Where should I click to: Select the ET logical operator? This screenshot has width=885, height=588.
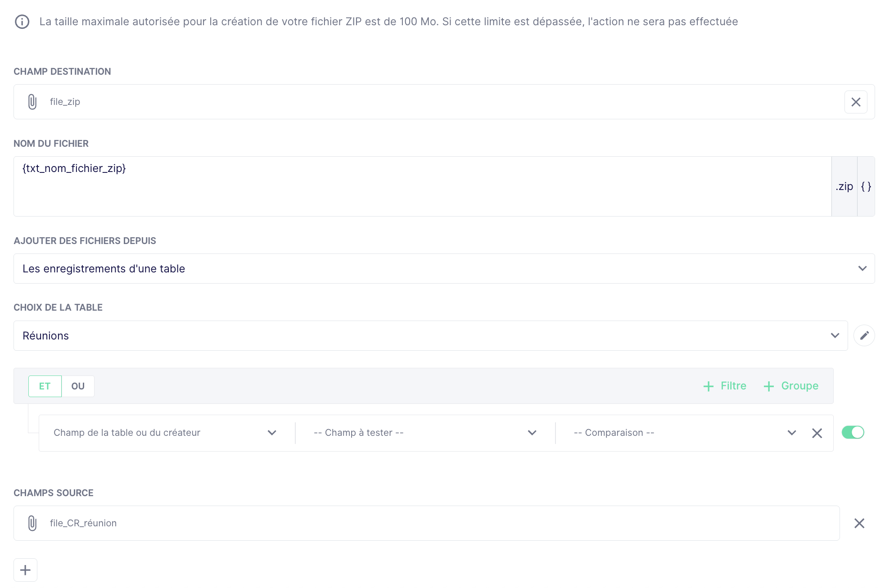coord(45,386)
